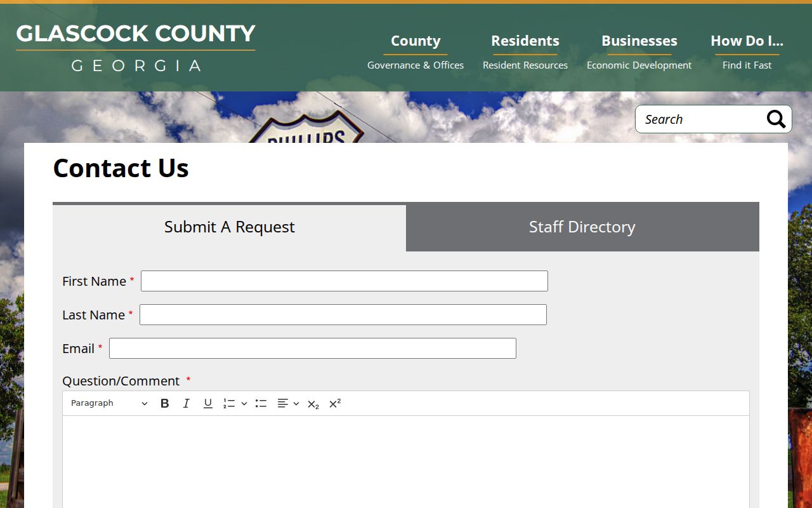The height and width of the screenshot is (508, 812).
Task: Expand text alignment options arrow
Action: (x=296, y=403)
